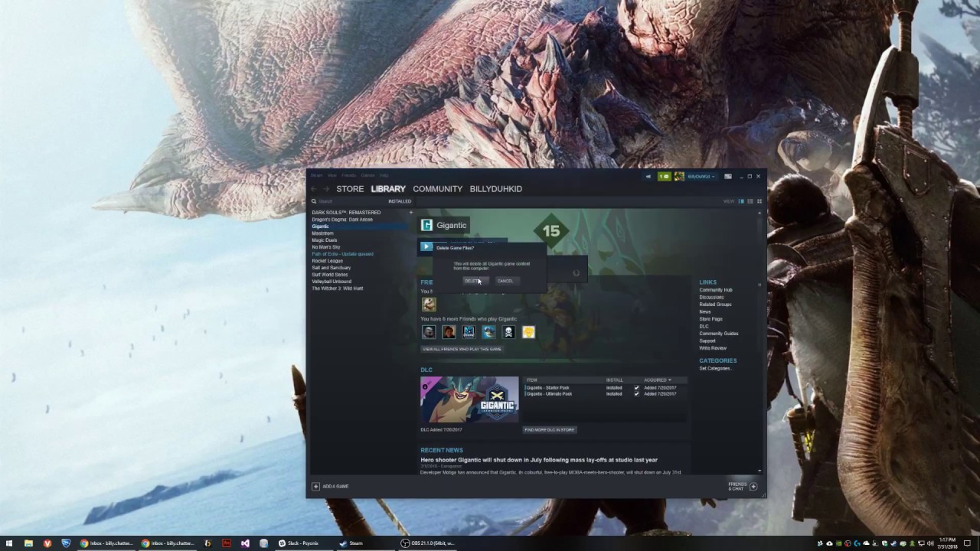The image size is (980, 551).
Task: Click the library search magnifier icon
Action: tap(314, 201)
